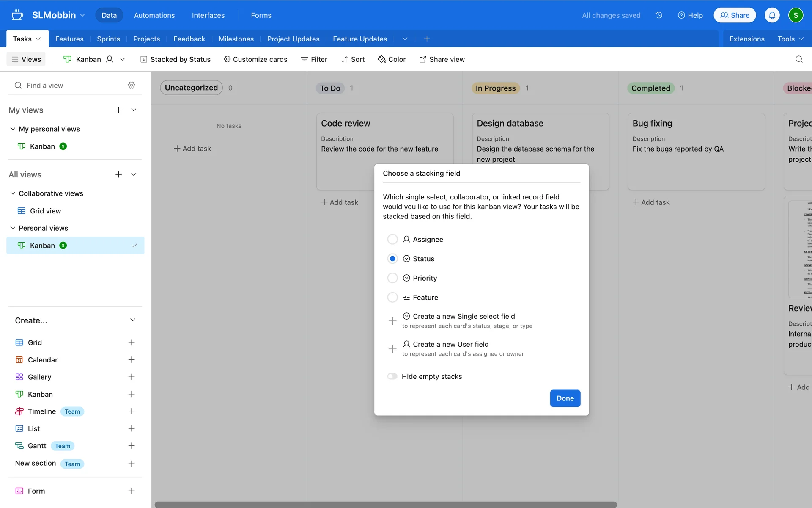Click plus icon next to Calendar view

(132, 360)
